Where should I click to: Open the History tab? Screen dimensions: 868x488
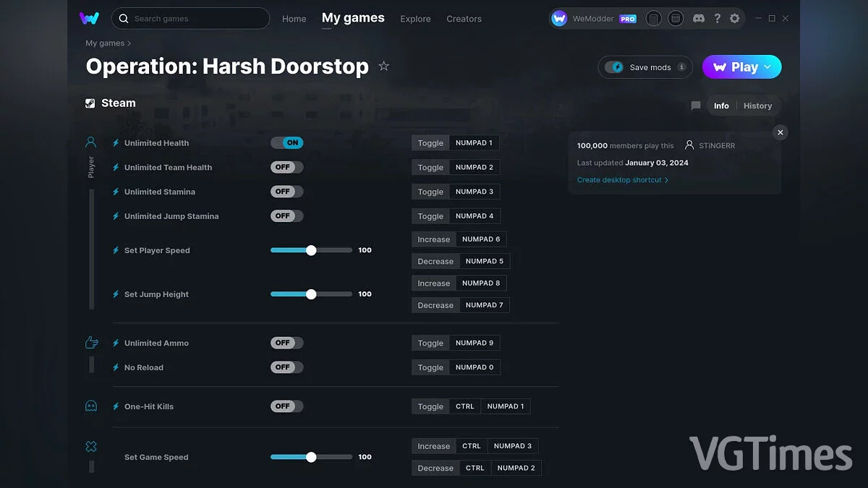757,106
